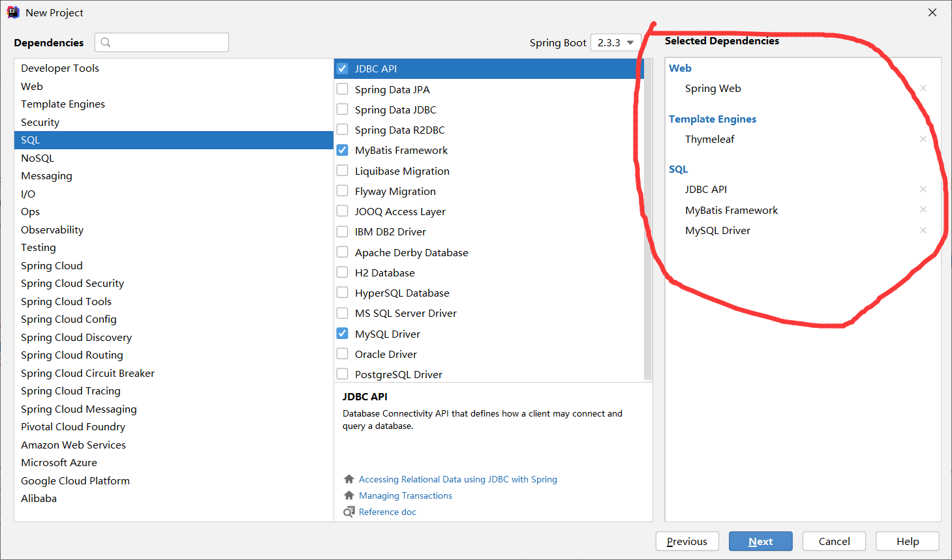Enable the IBM DB2 Driver checkbox
This screenshot has width=952, height=560.
[342, 231]
